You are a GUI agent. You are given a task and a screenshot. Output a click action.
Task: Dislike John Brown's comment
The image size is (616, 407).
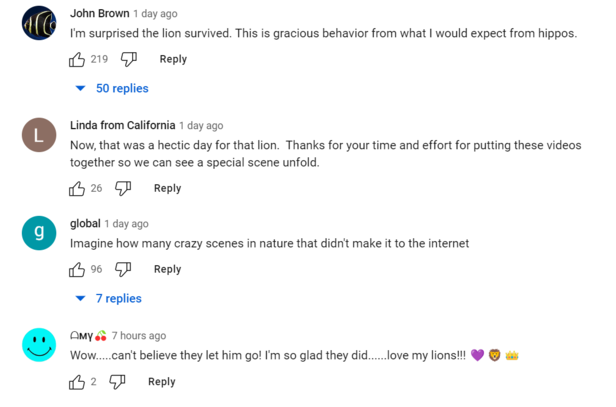coord(129,59)
